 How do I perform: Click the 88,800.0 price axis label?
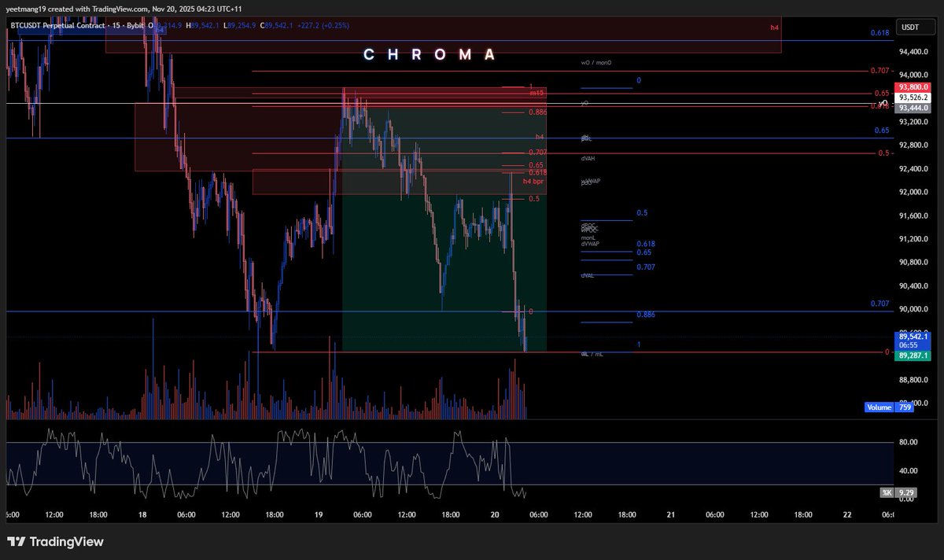click(913, 380)
